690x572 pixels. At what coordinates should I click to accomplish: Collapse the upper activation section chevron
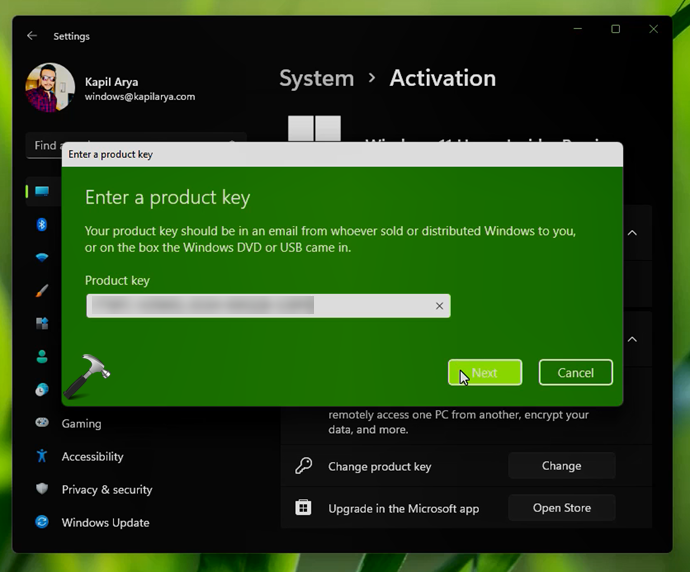pyautogui.click(x=632, y=233)
